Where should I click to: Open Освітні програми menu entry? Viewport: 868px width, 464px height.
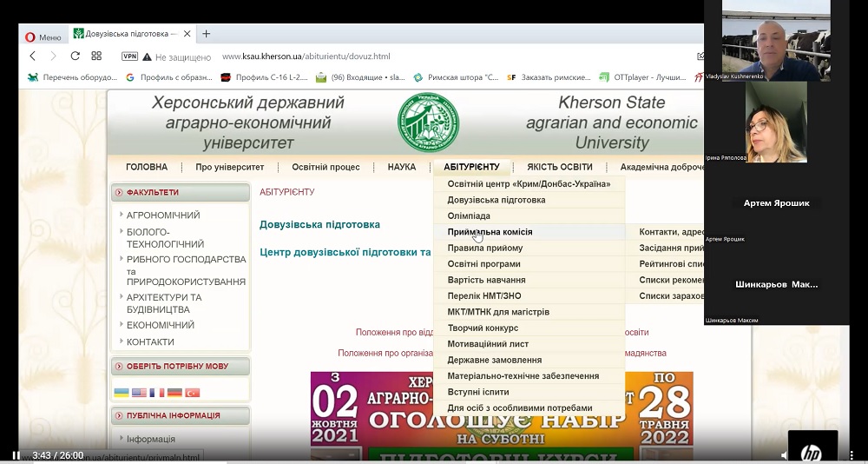click(529, 264)
